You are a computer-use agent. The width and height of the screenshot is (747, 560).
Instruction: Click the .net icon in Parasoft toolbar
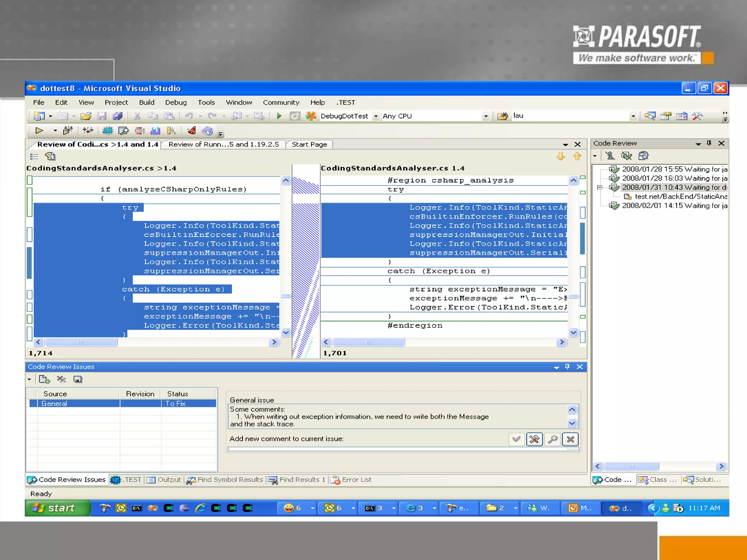[x=107, y=131]
